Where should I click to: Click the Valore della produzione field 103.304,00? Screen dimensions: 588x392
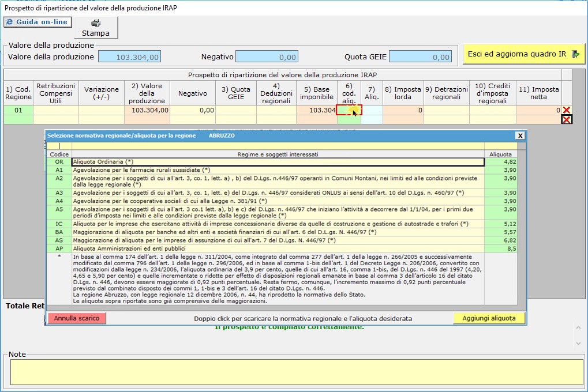[129, 57]
